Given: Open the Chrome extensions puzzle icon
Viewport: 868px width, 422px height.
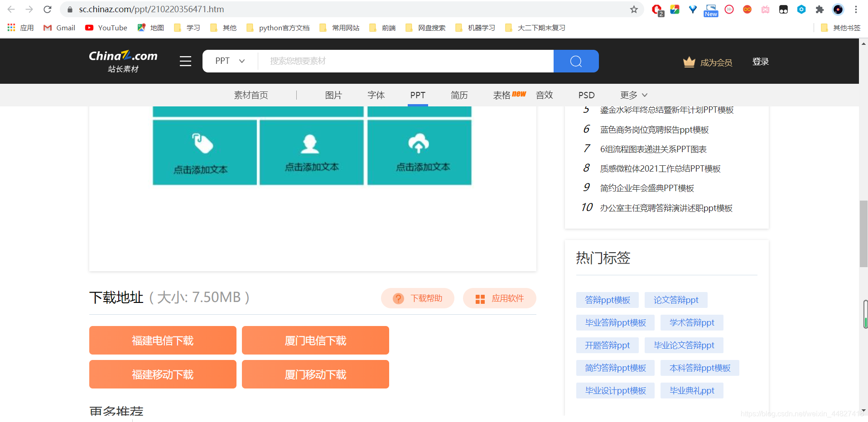Looking at the screenshot, I should (820, 9).
